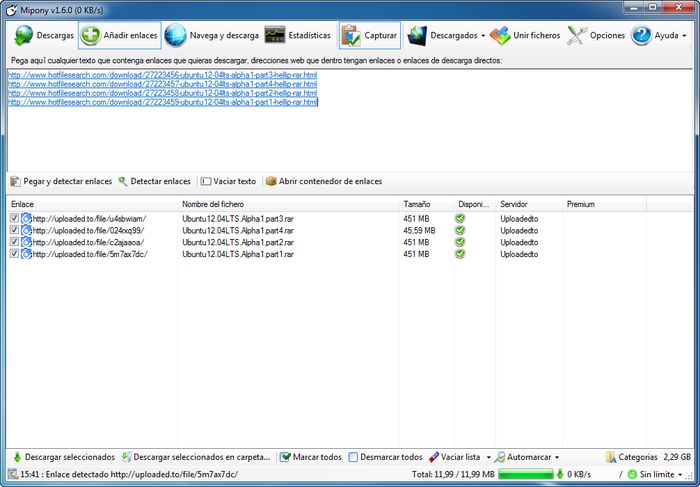Click the green download speed arrow
The height and width of the screenshot is (487, 700).
click(560, 474)
